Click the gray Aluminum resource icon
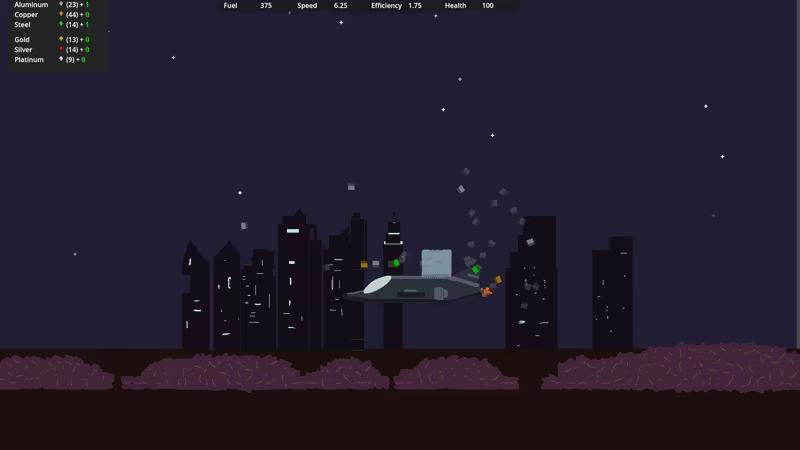The height and width of the screenshot is (450, 800). pyautogui.click(x=61, y=4)
